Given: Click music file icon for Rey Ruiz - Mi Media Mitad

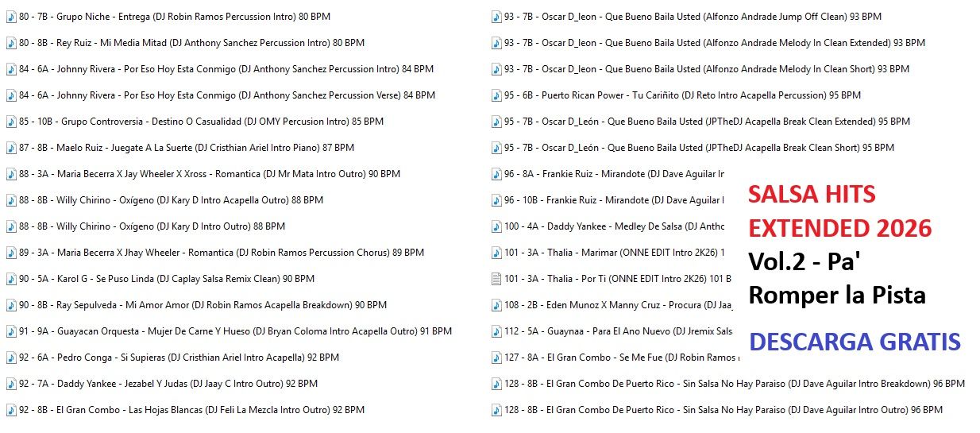Looking at the screenshot, I should [x=11, y=43].
